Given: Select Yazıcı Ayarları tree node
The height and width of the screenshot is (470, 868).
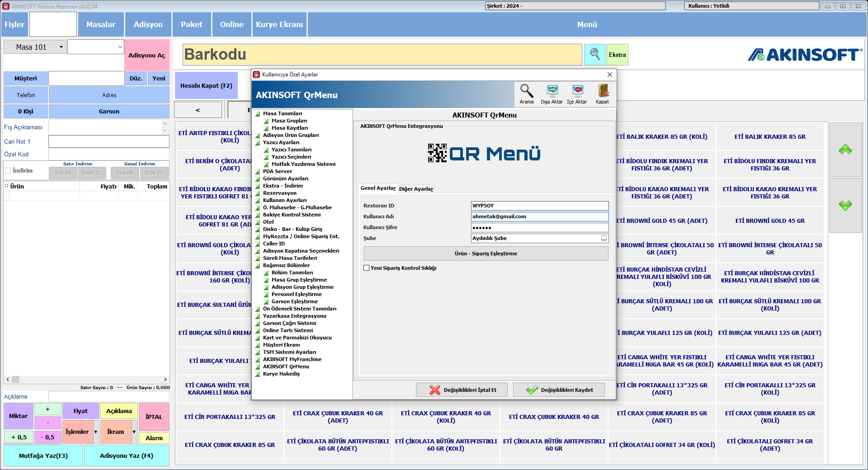Looking at the screenshot, I should [x=281, y=142].
